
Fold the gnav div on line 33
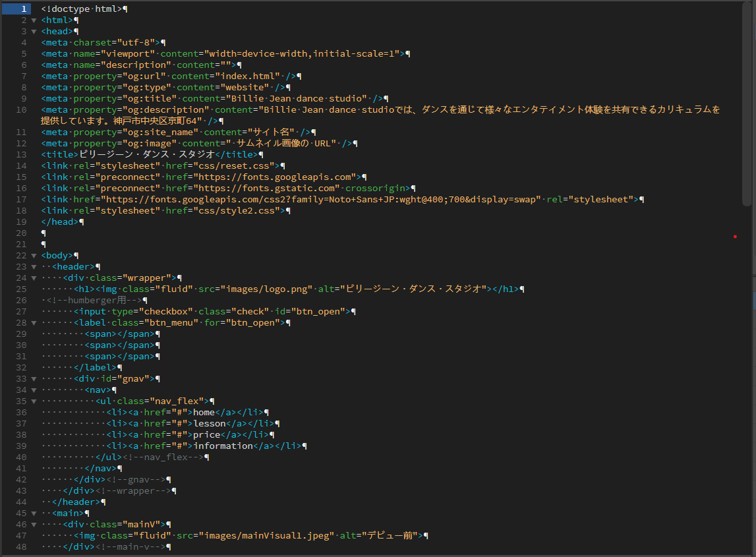point(34,379)
